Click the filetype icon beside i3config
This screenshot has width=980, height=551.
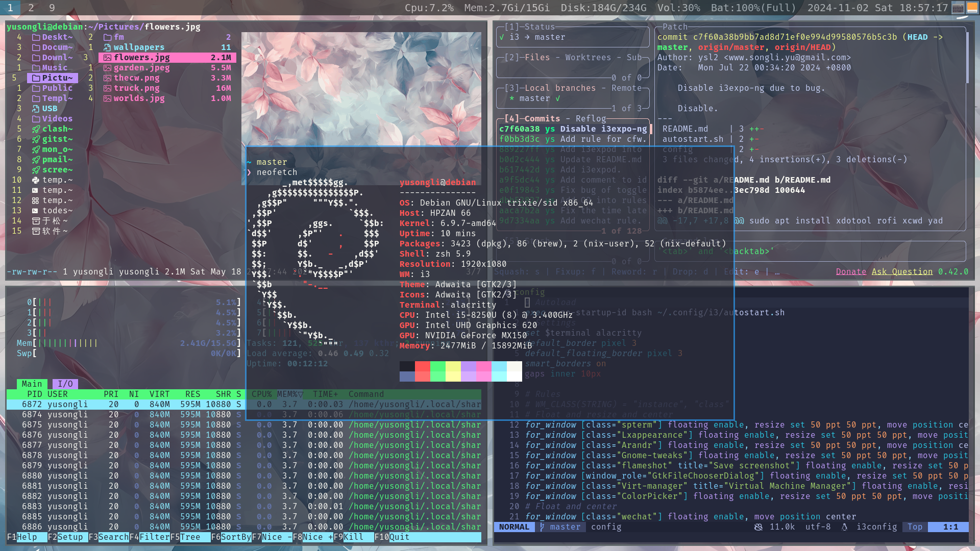tap(845, 527)
